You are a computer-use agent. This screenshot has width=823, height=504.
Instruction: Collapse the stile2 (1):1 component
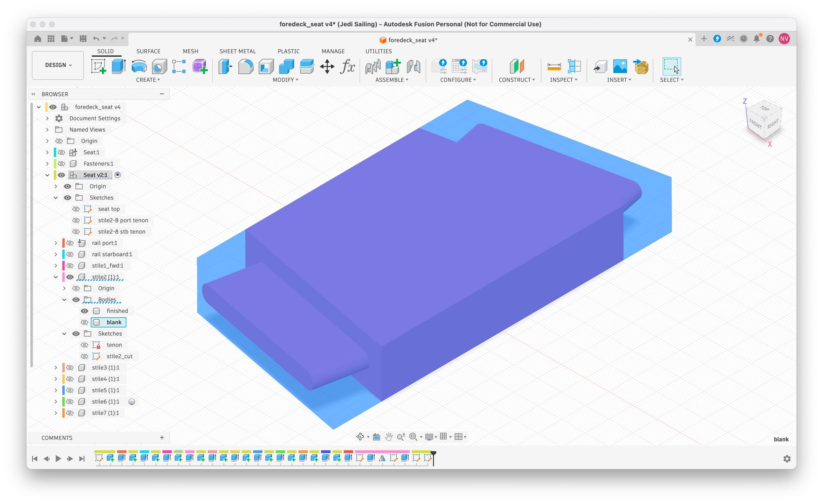[x=56, y=277]
